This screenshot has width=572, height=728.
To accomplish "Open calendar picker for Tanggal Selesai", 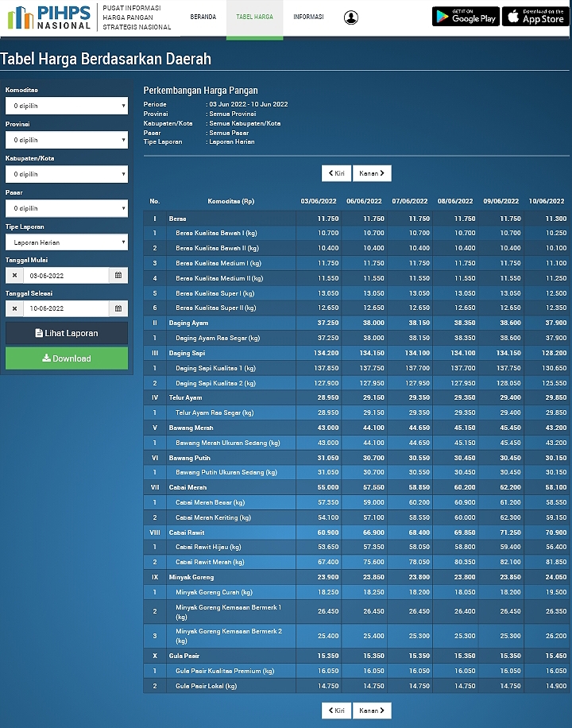I will [x=118, y=309].
